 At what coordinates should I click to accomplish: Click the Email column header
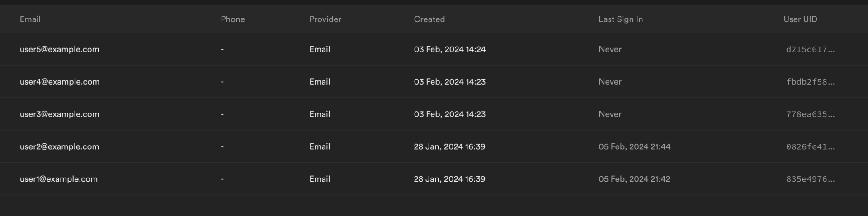click(x=30, y=19)
